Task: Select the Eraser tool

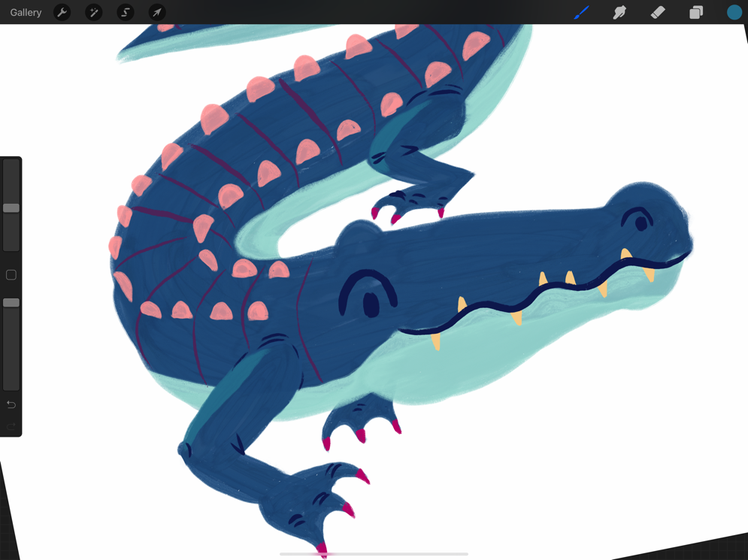Action: point(658,12)
